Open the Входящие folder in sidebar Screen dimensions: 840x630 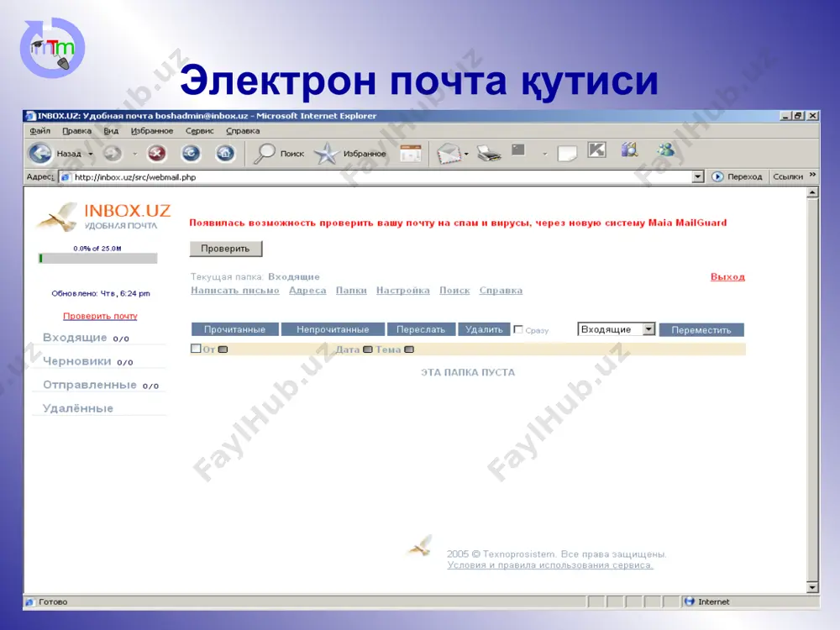tap(75, 338)
